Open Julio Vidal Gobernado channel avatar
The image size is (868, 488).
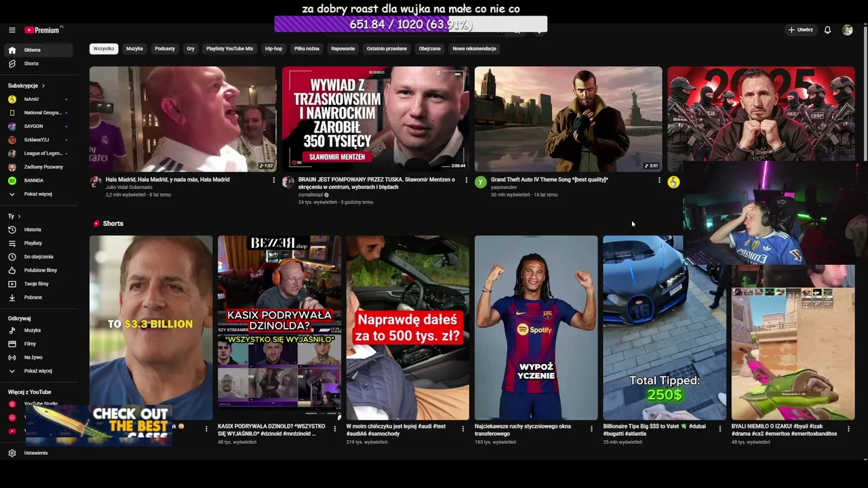pyautogui.click(x=96, y=182)
